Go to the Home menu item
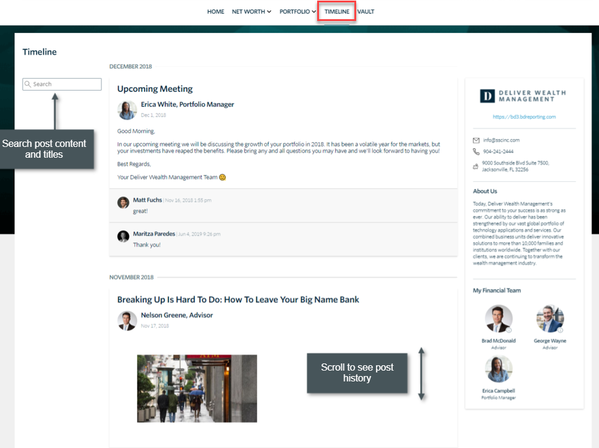Screen dimensions: 599x448 point(215,11)
